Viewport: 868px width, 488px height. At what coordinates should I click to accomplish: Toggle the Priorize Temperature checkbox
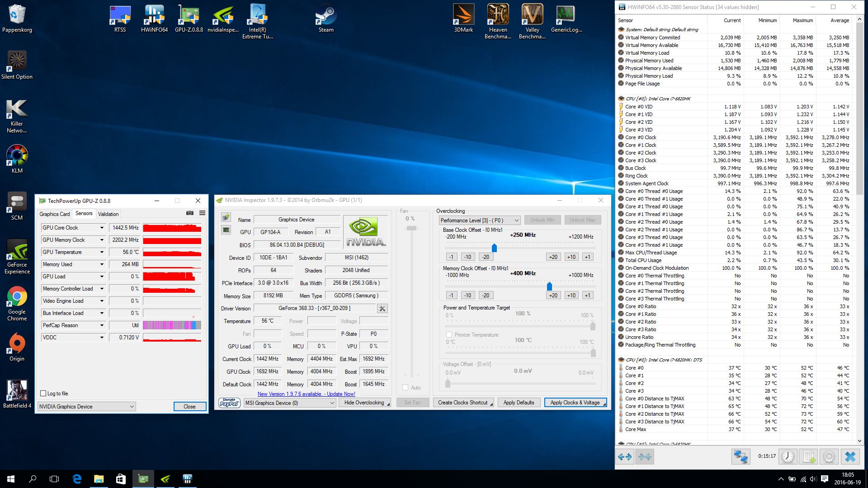tap(449, 335)
